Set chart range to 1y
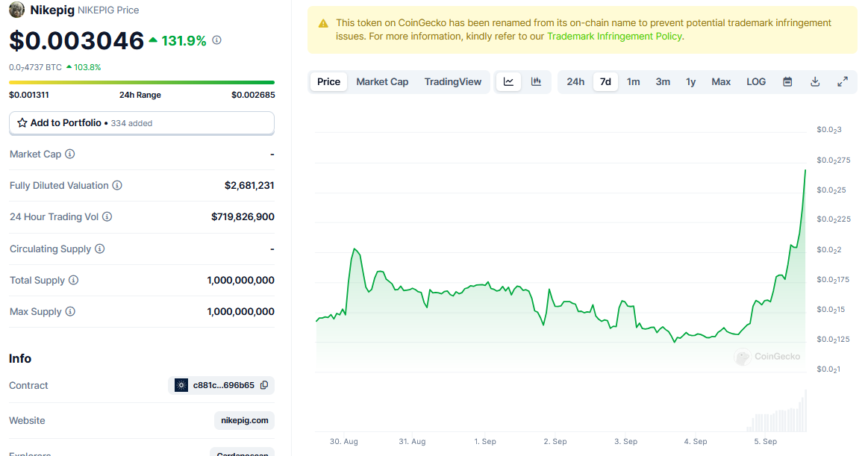Screen dimensions: 868x456 (x=691, y=82)
